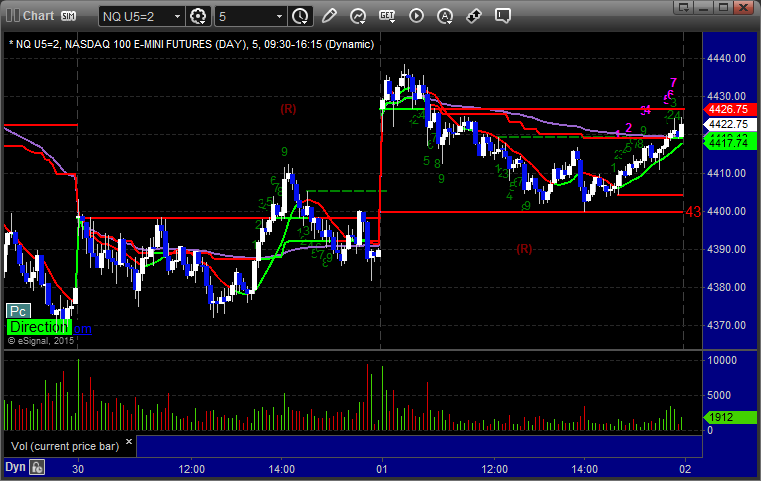Click the chart window grip icon

13,16
